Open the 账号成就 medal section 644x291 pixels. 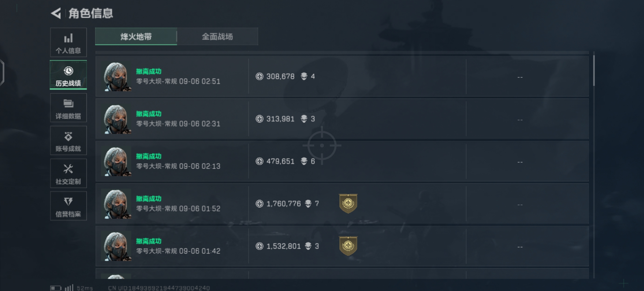68,141
